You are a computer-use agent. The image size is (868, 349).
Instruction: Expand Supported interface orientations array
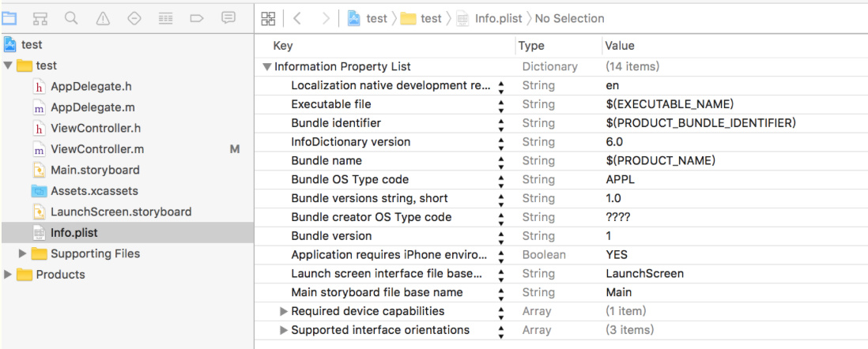pyautogui.click(x=284, y=330)
